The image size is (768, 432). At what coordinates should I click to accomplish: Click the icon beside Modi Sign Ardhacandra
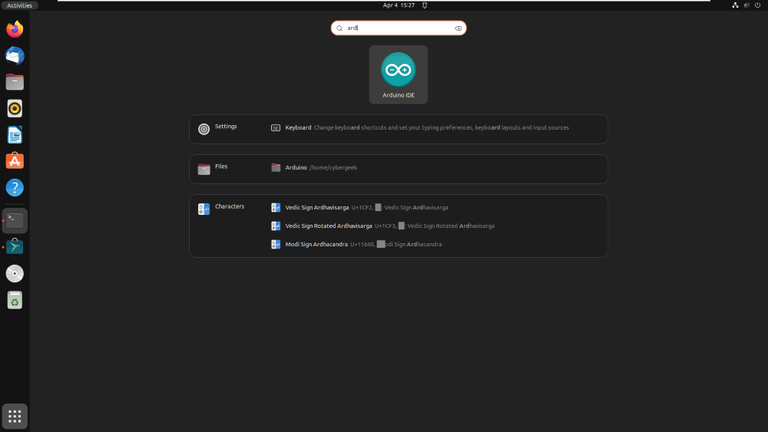click(276, 244)
